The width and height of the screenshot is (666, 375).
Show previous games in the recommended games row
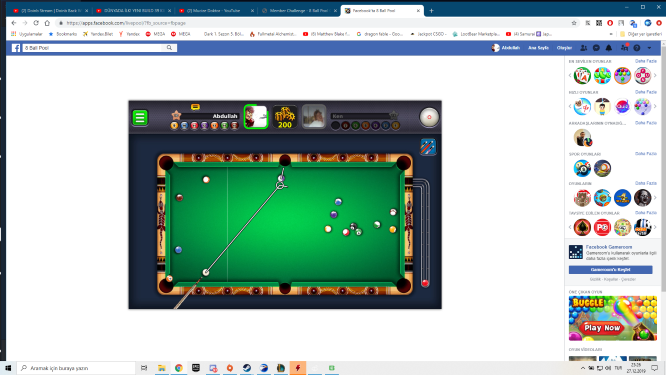[570, 227]
